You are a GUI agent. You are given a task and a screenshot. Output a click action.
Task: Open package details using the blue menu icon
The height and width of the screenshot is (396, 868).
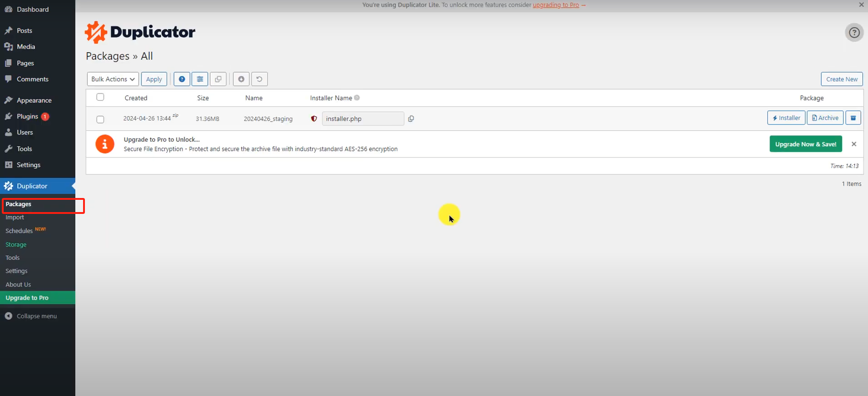click(853, 118)
